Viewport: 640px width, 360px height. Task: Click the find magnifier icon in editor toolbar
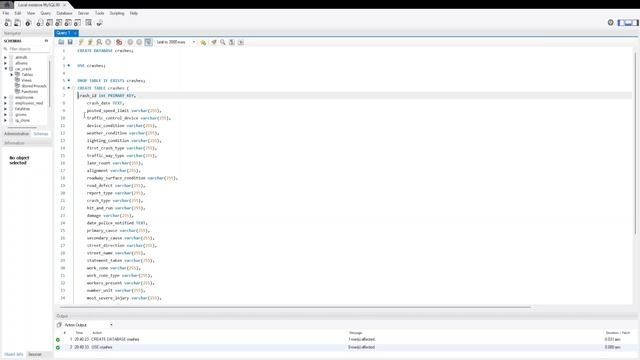(x=223, y=42)
